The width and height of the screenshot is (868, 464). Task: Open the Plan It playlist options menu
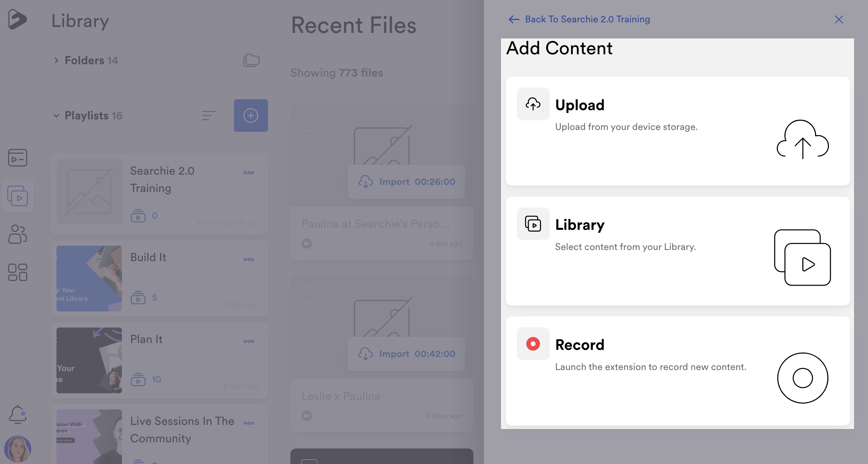[248, 340]
